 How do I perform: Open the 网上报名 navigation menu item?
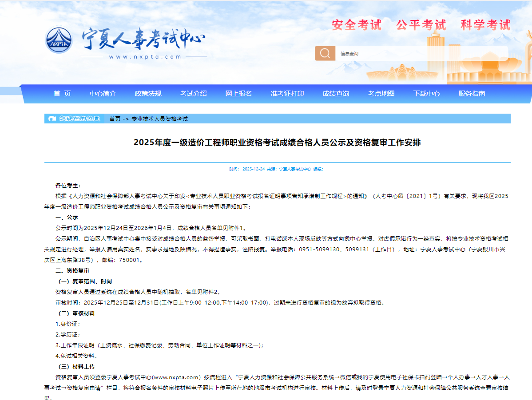pyautogui.click(x=238, y=94)
